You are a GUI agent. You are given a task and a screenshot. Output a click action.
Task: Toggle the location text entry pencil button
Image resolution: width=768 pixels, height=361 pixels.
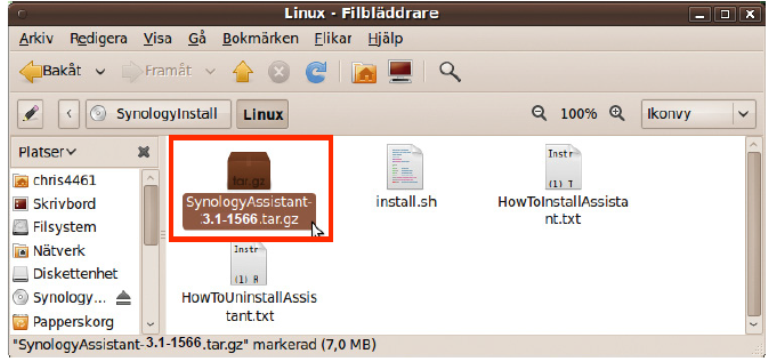point(30,114)
